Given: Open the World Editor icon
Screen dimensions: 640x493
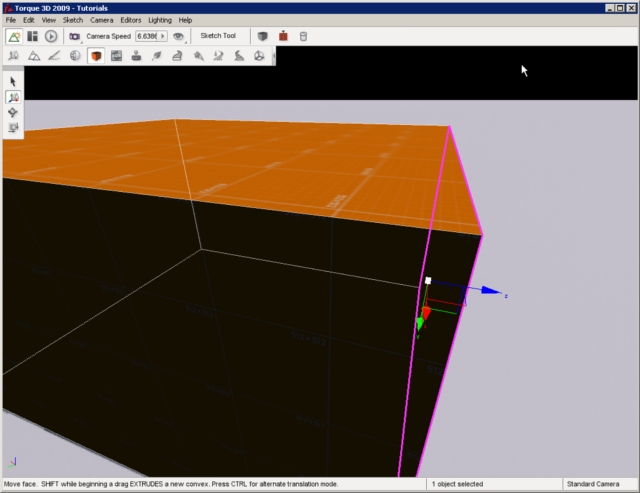Looking at the screenshot, I should [x=14, y=36].
